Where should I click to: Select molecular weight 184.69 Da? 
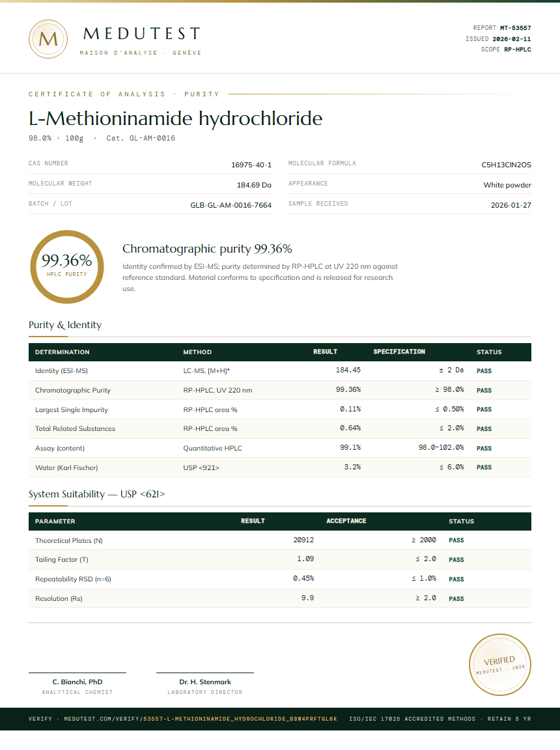[254, 185]
